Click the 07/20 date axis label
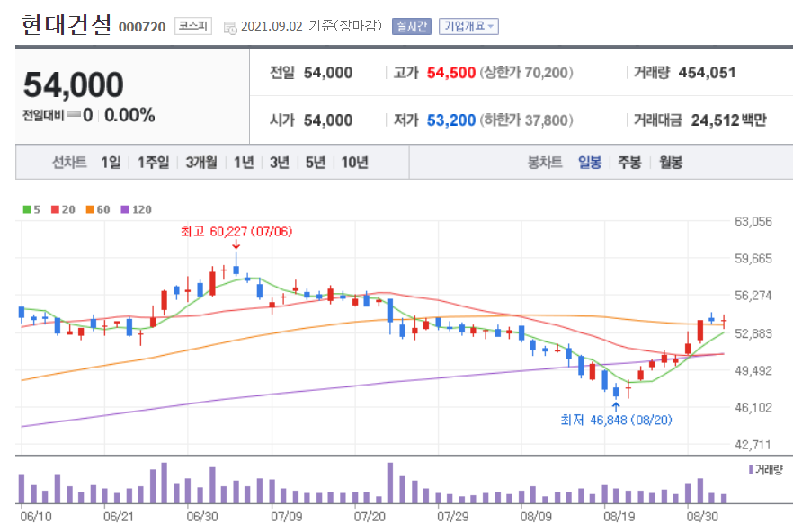Image resolution: width=793 pixels, height=532 pixels. (370, 517)
